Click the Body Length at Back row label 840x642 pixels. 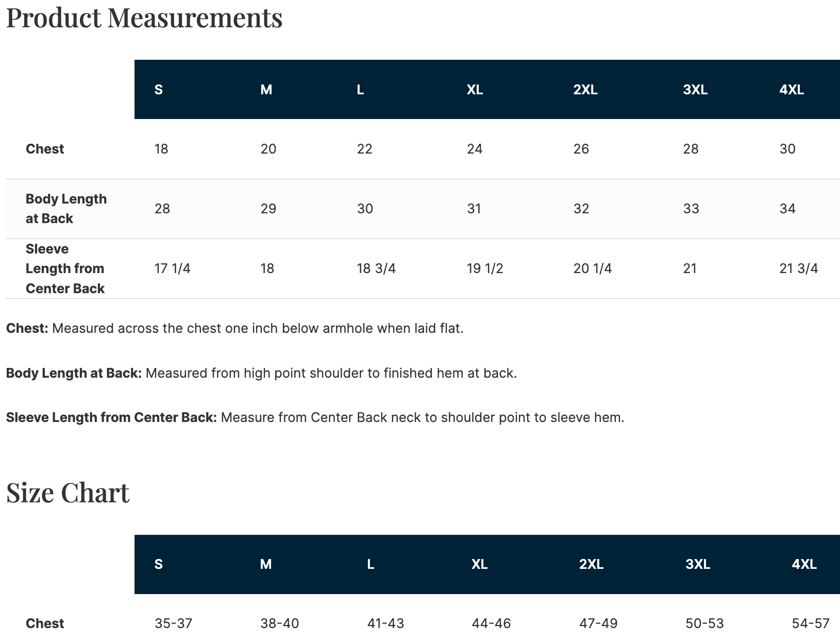(66, 209)
